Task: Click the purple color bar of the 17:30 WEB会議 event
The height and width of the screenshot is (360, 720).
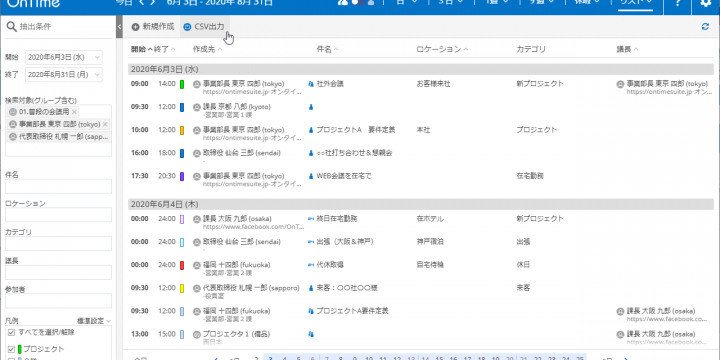Action: (182, 176)
